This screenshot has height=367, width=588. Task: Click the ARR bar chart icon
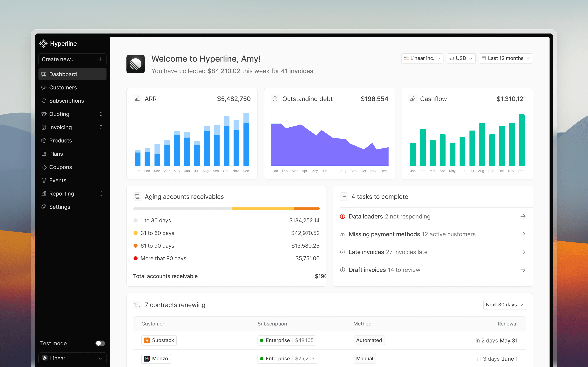pyautogui.click(x=137, y=99)
